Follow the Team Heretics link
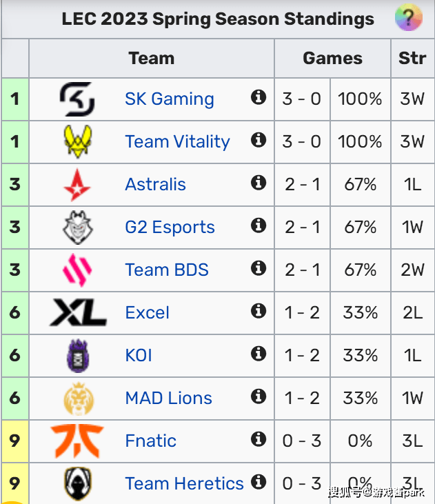Image resolution: width=435 pixels, height=504 pixels. (184, 484)
